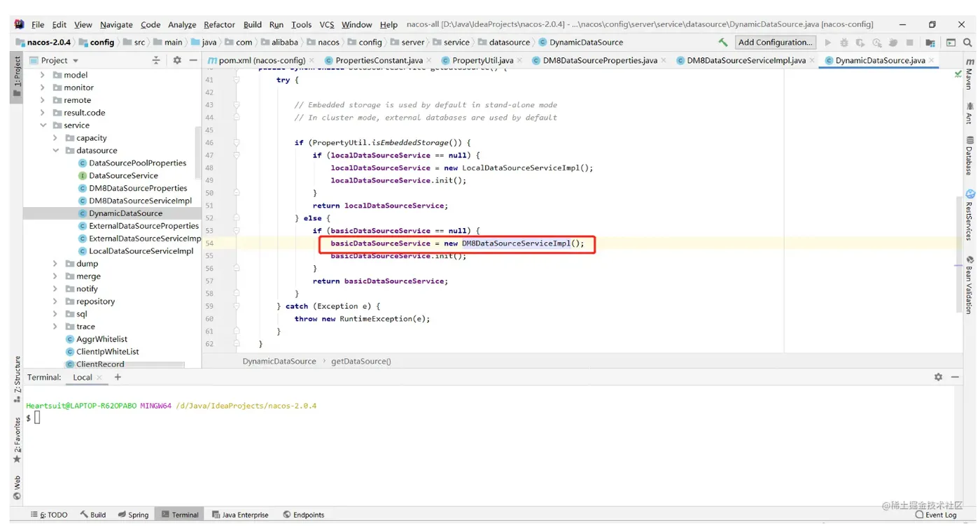
Task: Open the Database tool window
Action: tap(969, 155)
